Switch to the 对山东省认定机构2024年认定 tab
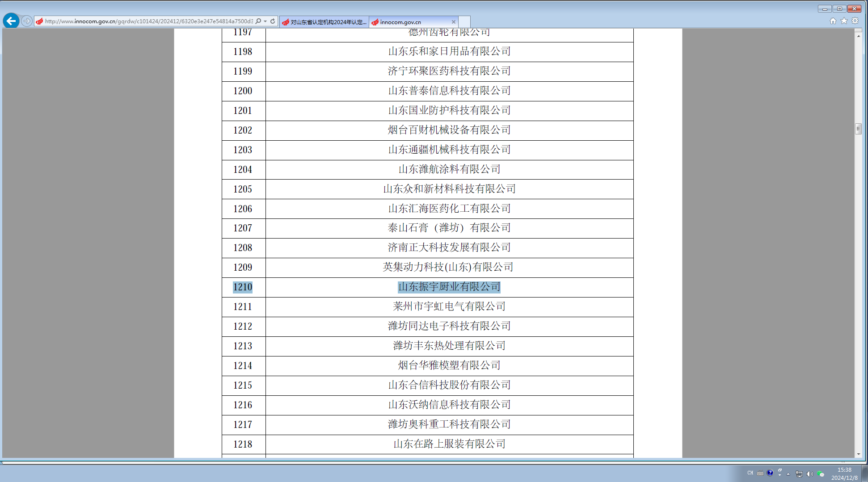The image size is (868, 482). tap(324, 22)
